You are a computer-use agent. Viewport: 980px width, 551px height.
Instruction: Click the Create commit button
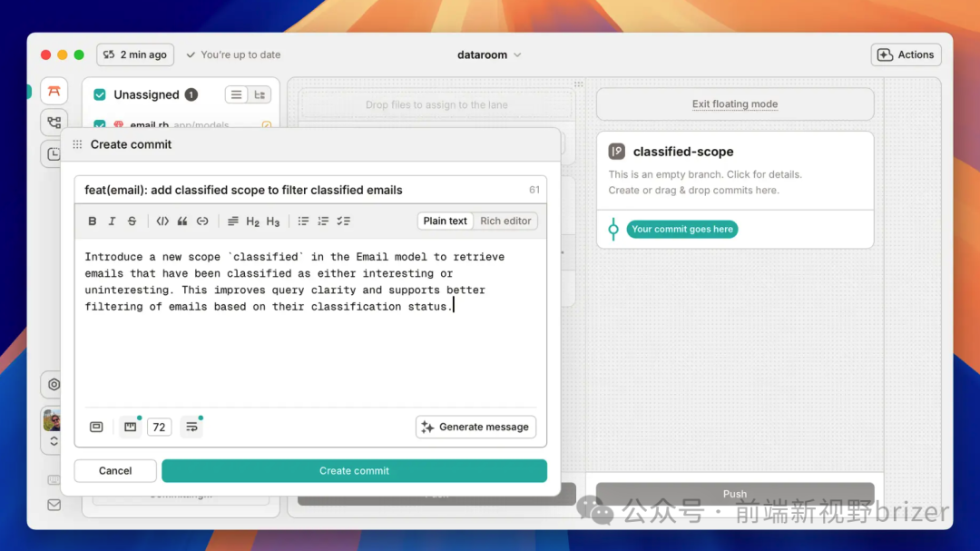tap(355, 470)
